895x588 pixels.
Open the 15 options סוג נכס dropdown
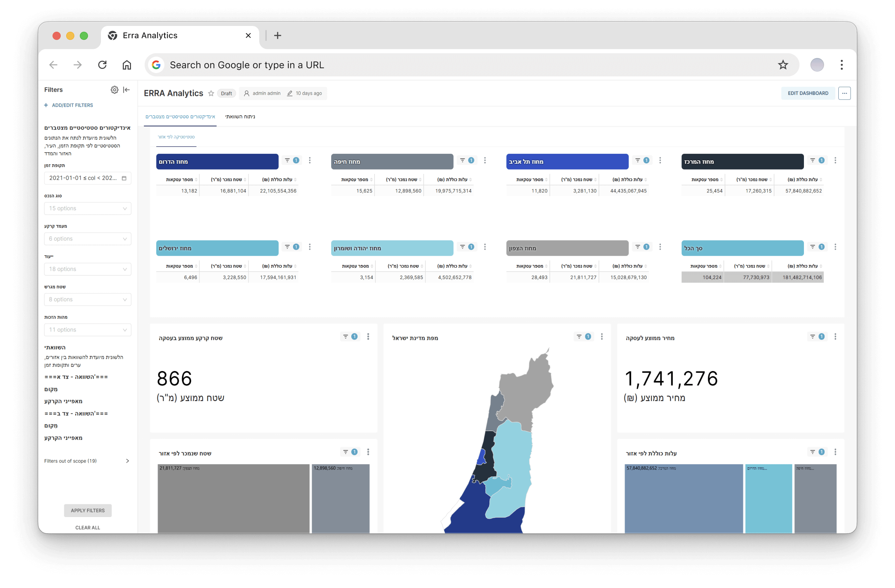click(x=88, y=208)
